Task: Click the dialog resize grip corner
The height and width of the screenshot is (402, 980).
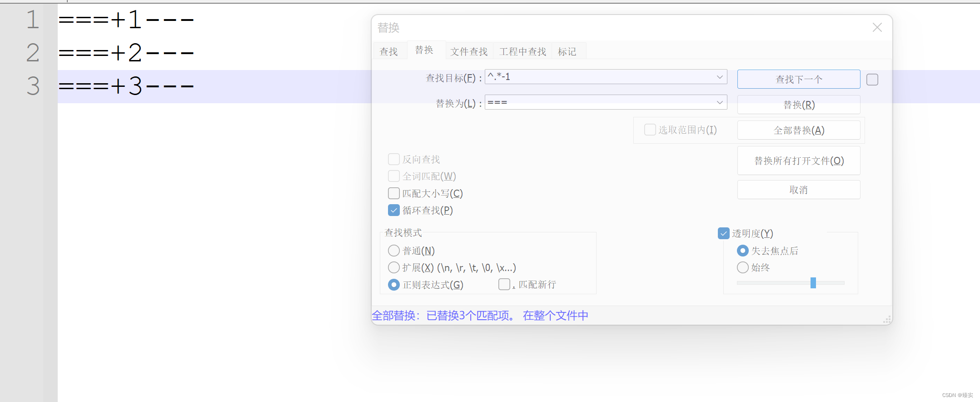Action: click(x=887, y=319)
